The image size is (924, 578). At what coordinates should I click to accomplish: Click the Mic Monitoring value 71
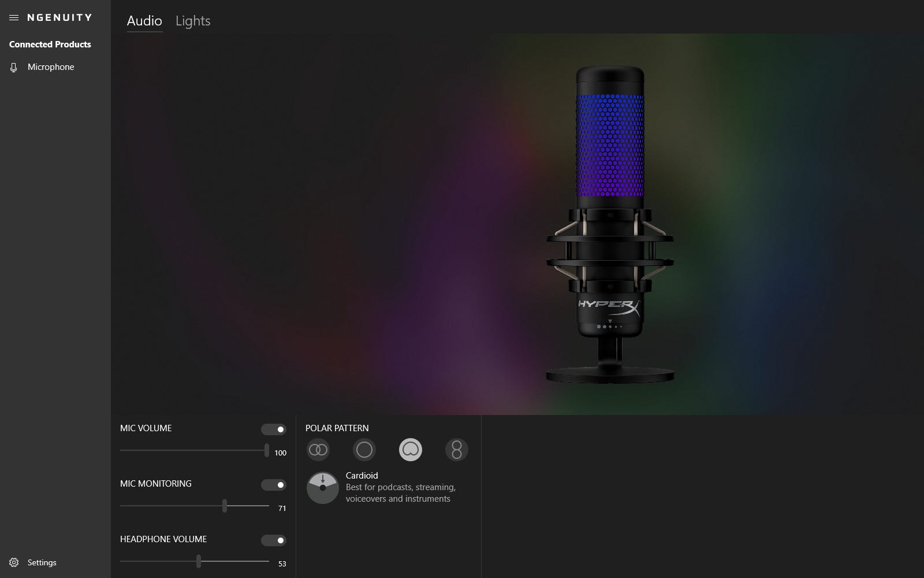282,509
